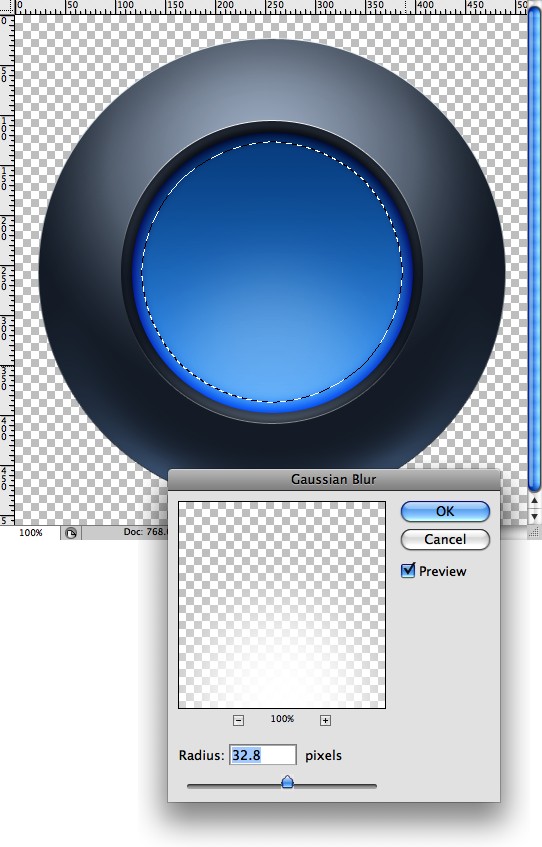
Task: Cancel the Gaussian Blur dialog
Action: tap(445, 539)
